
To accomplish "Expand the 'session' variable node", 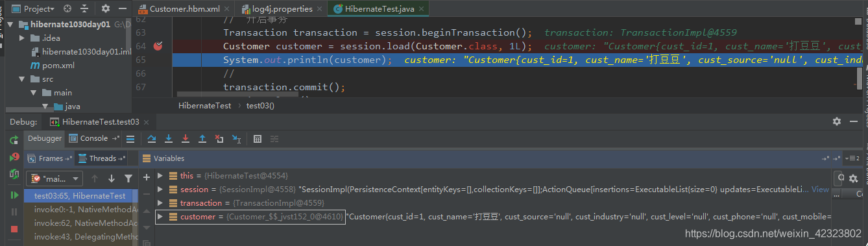I will click(x=160, y=190).
